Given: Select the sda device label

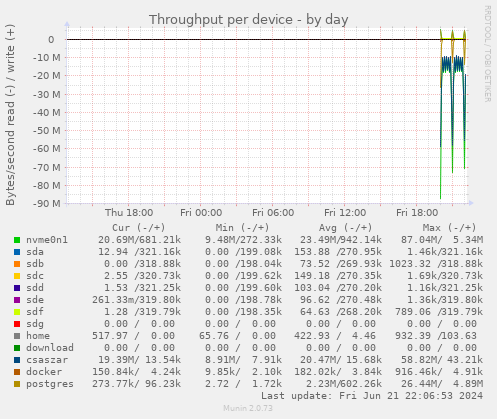Looking at the screenshot, I should [x=35, y=252].
